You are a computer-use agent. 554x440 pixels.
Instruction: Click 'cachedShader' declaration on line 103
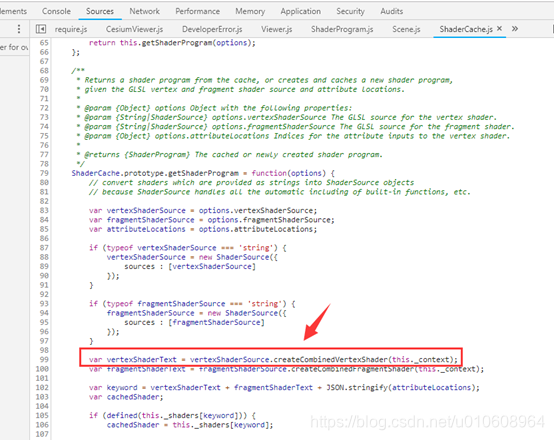click(133, 397)
